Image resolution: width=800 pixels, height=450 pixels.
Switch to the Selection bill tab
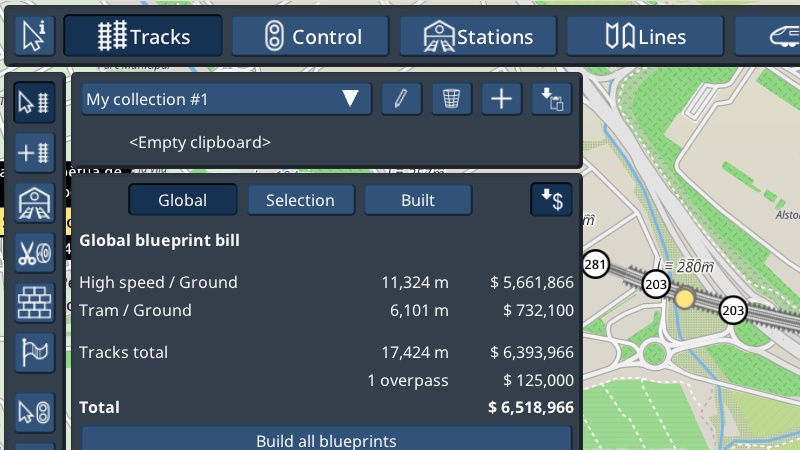(x=300, y=200)
